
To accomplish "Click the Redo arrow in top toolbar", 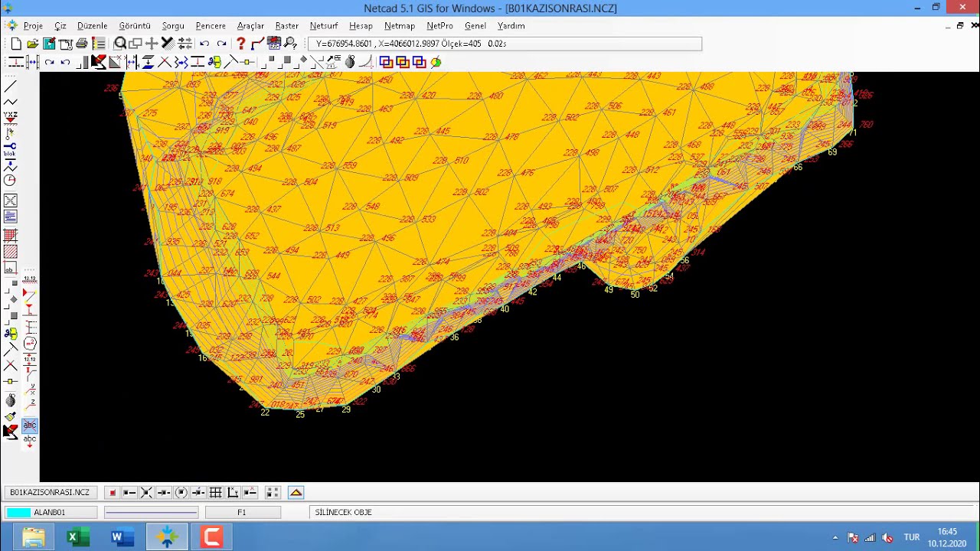I will (221, 44).
